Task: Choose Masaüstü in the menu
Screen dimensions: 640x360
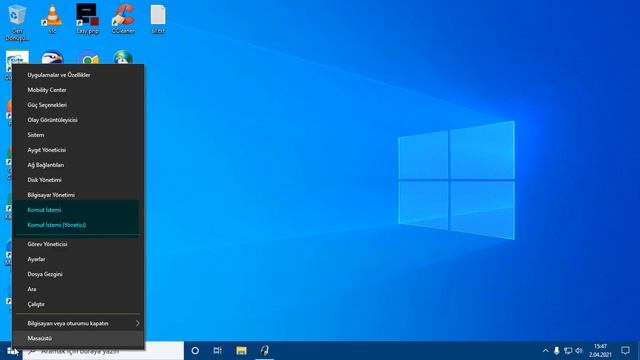Action: click(78, 338)
